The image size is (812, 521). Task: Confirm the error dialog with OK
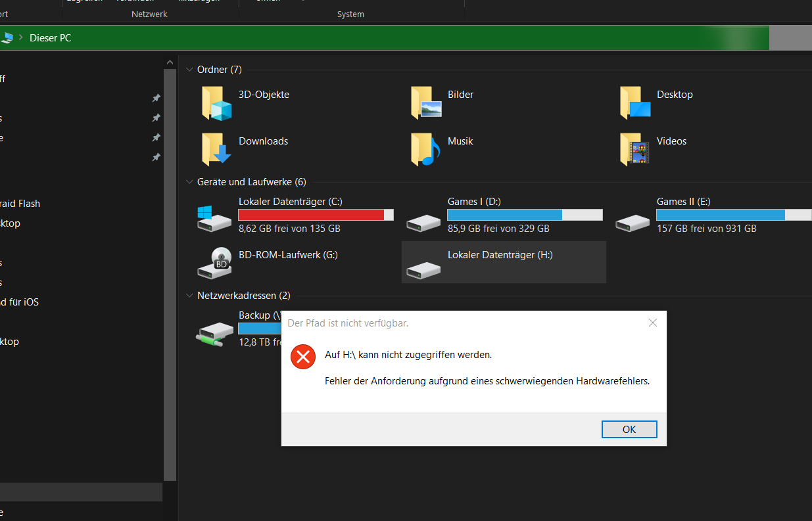coord(629,429)
